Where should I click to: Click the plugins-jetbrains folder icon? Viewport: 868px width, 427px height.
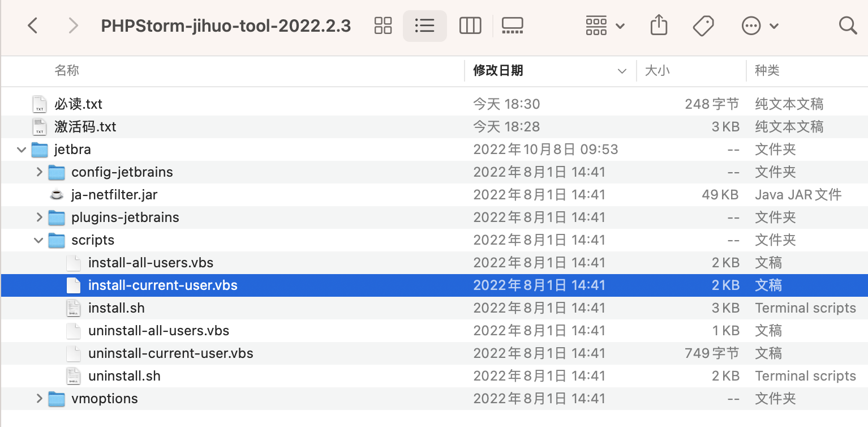click(57, 217)
